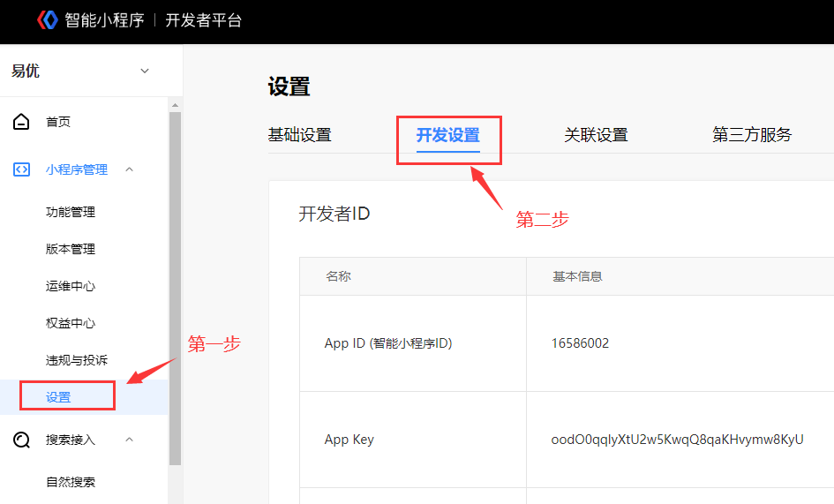Screen dimensions: 834x504
Task: Open the 易优 account dropdown
Action: (x=145, y=71)
